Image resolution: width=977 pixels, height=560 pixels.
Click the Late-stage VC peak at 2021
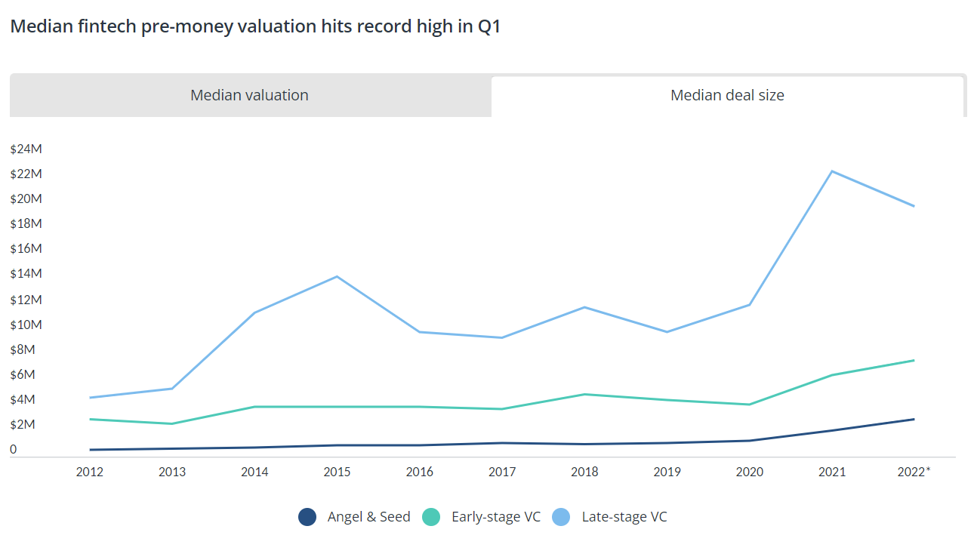(x=831, y=171)
